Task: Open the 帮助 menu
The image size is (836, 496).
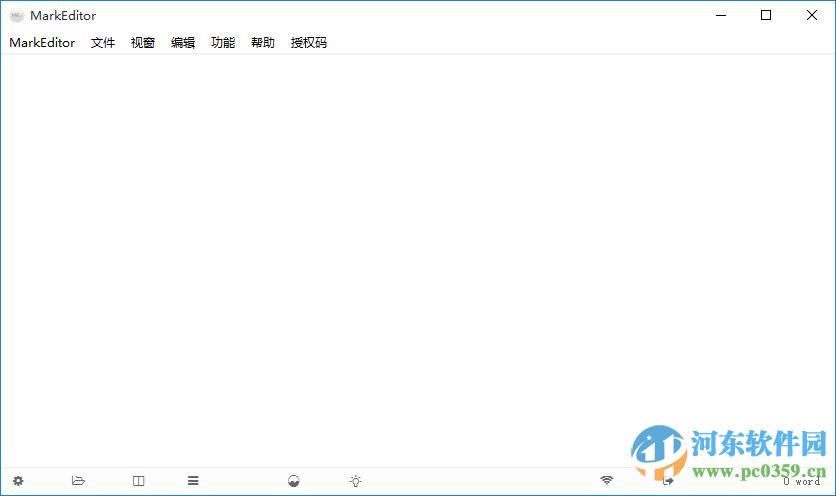Action: click(263, 43)
